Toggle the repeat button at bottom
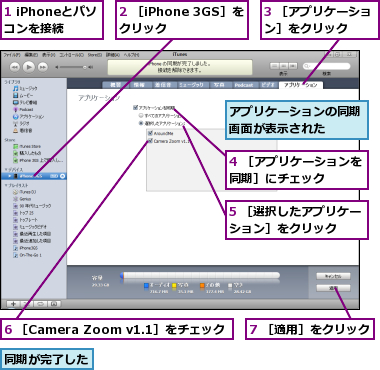This screenshot has width=380, height=370. (40, 304)
